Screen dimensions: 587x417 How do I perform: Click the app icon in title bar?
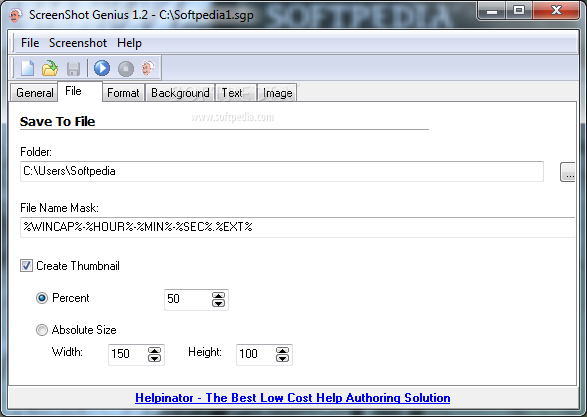click(x=16, y=15)
